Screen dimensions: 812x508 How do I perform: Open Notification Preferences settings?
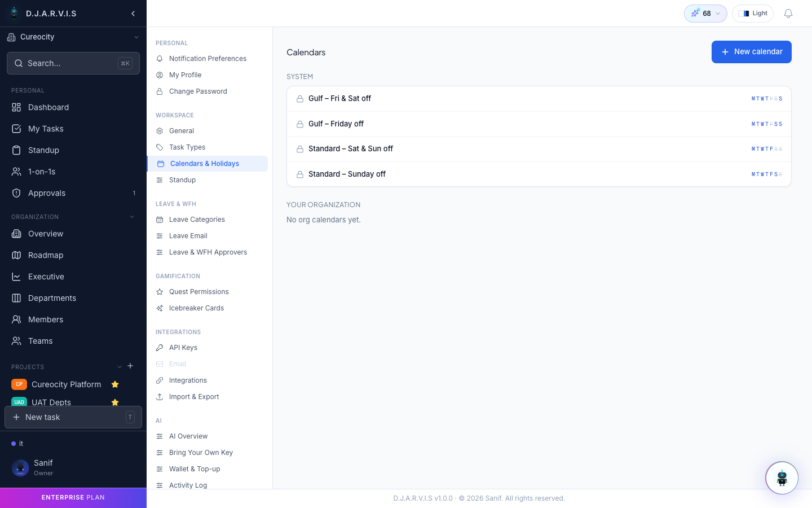tap(208, 59)
